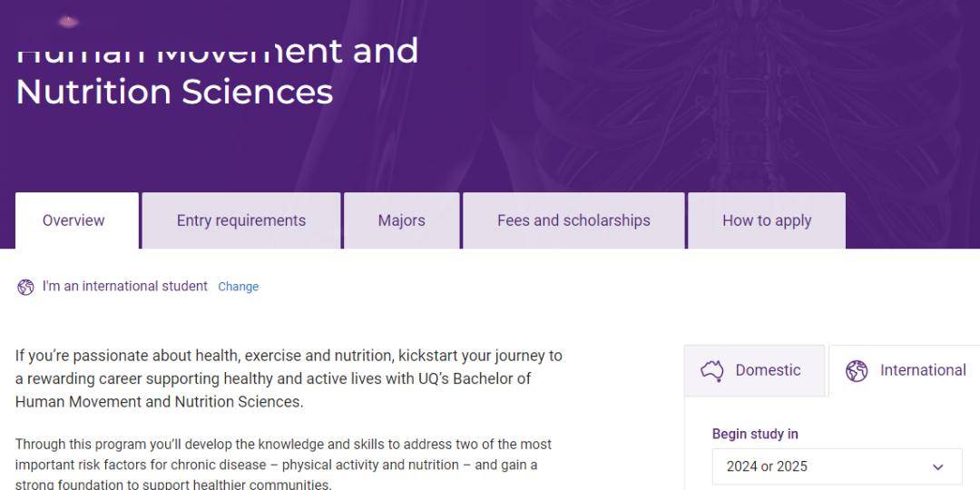
Task: Select the Majors tab
Action: point(401,220)
